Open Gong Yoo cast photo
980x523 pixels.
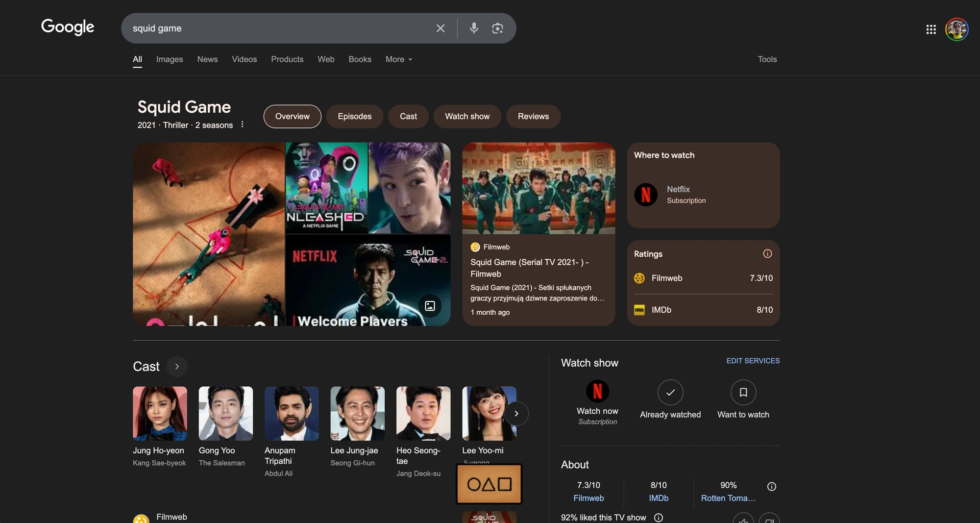(x=225, y=413)
